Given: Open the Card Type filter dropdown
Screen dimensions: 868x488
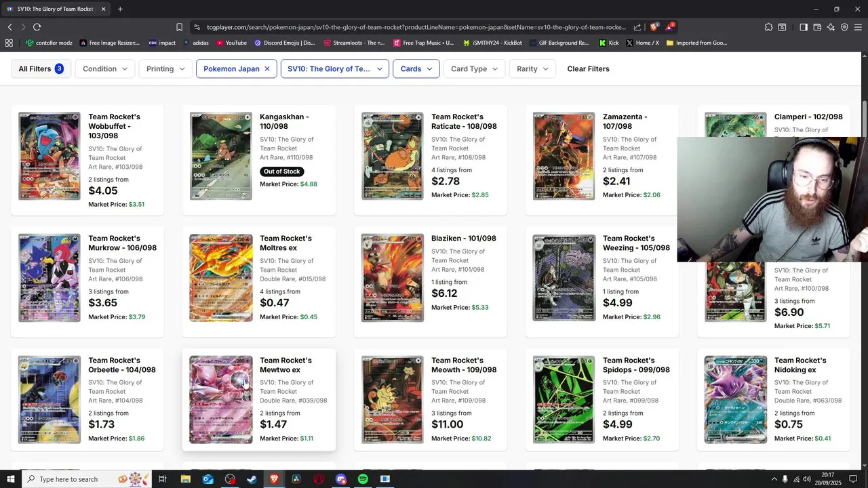Looking at the screenshot, I should (474, 69).
